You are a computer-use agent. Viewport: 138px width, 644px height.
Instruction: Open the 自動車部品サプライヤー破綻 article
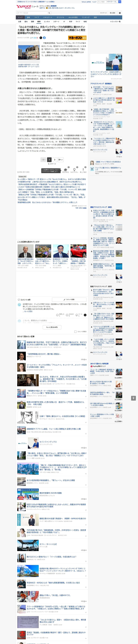54,429
